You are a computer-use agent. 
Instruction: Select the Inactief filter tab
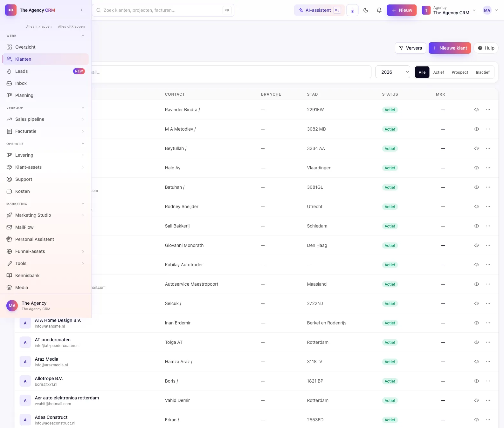click(x=483, y=72)
